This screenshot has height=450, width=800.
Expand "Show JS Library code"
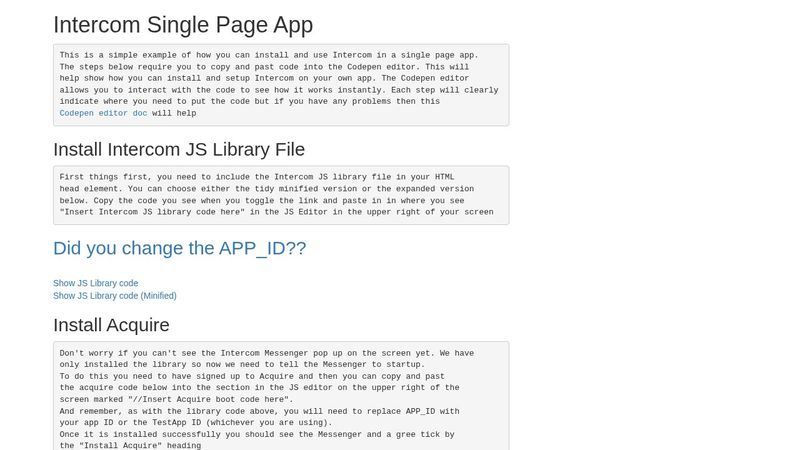pyautogui.click(x=96, y=283)
